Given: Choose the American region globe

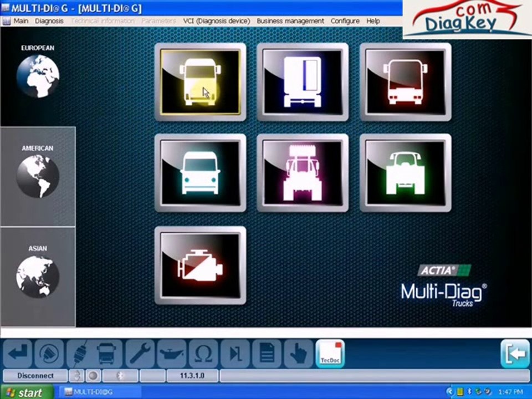Looking at the screenshot, I should [38, 176].
